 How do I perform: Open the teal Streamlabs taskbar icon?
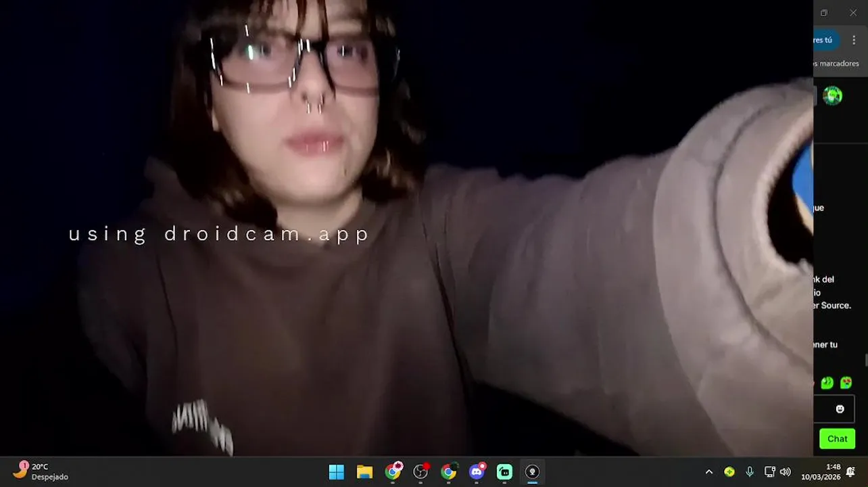pos(504,472)
